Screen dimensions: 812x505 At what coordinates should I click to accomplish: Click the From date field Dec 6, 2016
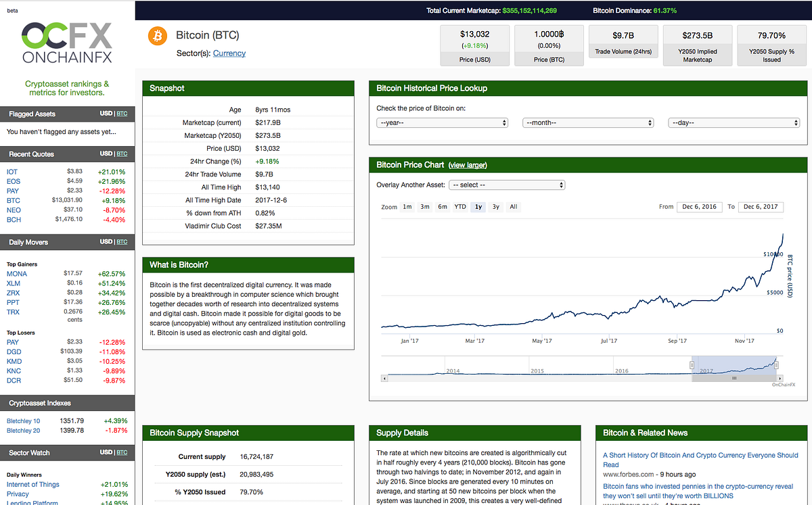pyautogui.click(x=700, y=207)
